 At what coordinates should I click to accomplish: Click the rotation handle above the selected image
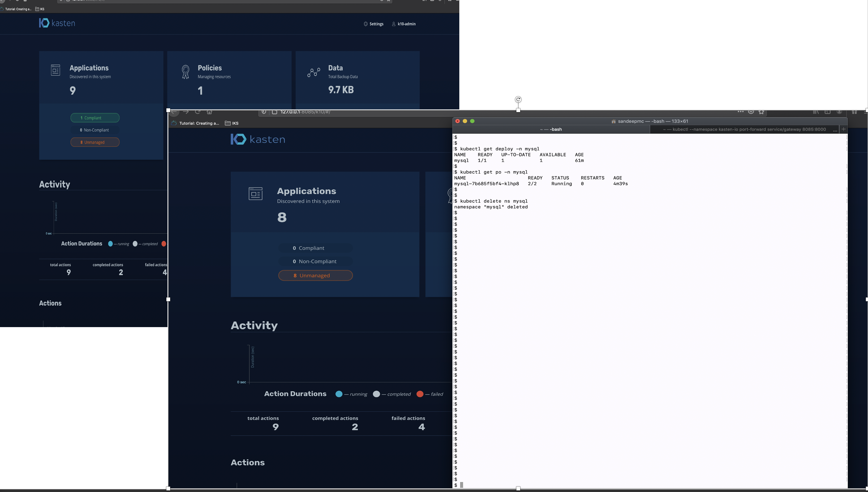click(x=518, y=99)
